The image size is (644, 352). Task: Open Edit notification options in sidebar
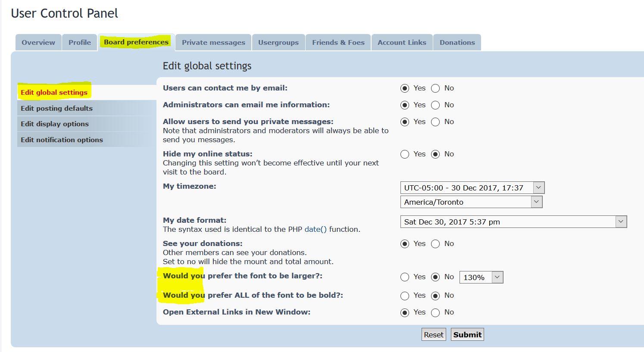62,140
